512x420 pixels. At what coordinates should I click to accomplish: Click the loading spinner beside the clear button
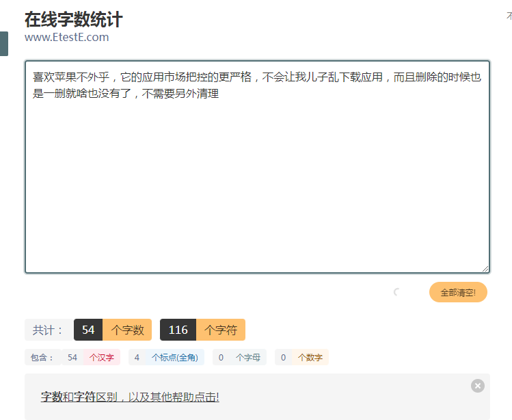click(x=396, y=292)
